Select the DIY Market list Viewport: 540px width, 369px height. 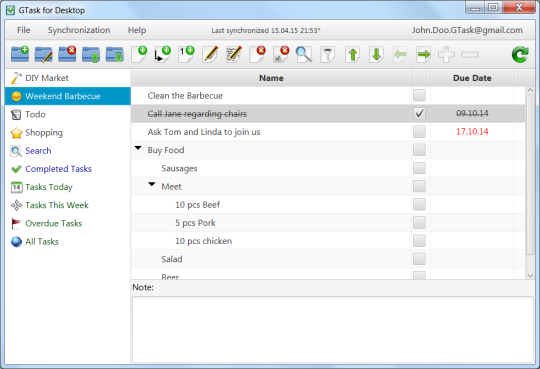tap(68, 78)
